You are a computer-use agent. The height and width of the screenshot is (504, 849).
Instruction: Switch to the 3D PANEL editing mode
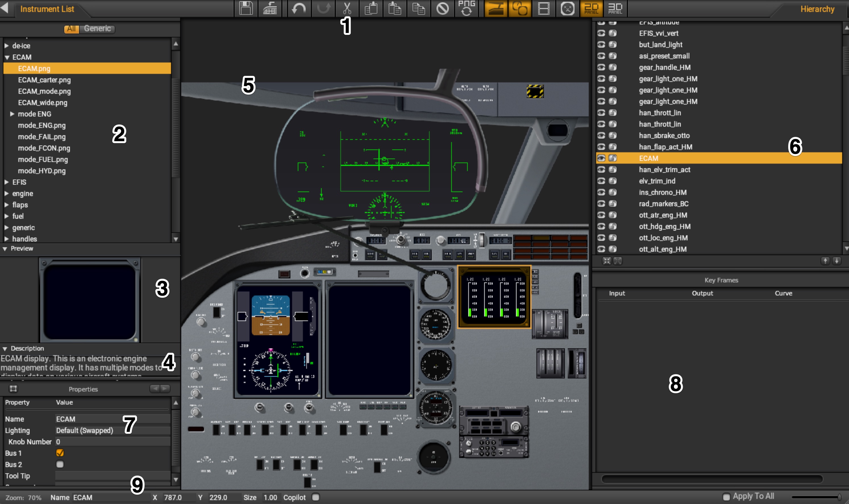click(x=616, y=9)
